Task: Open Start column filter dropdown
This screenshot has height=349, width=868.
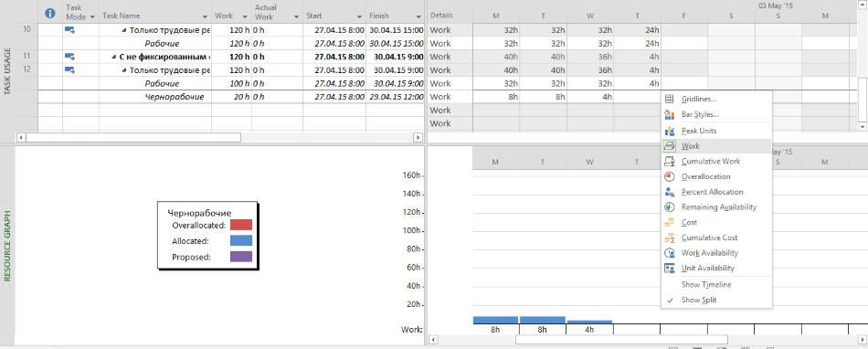Action: 359,16
